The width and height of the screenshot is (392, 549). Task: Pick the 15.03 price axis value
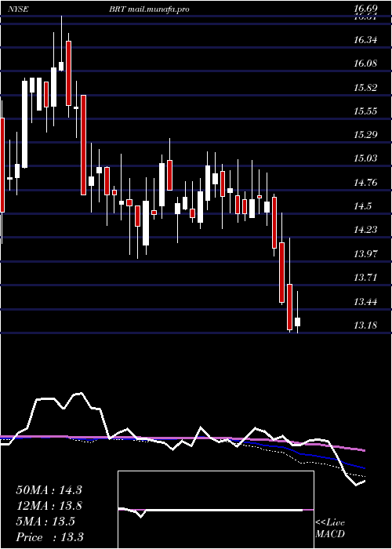[366, 158]
